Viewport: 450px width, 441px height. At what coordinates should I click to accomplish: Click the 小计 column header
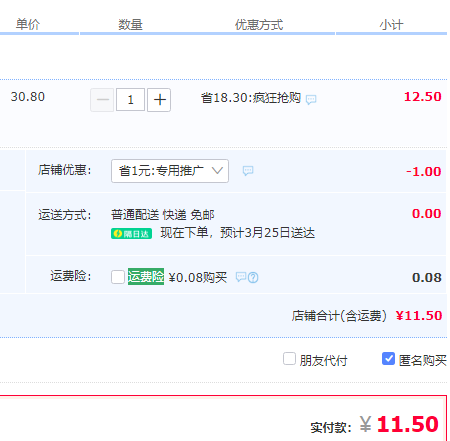pos(391,25)
